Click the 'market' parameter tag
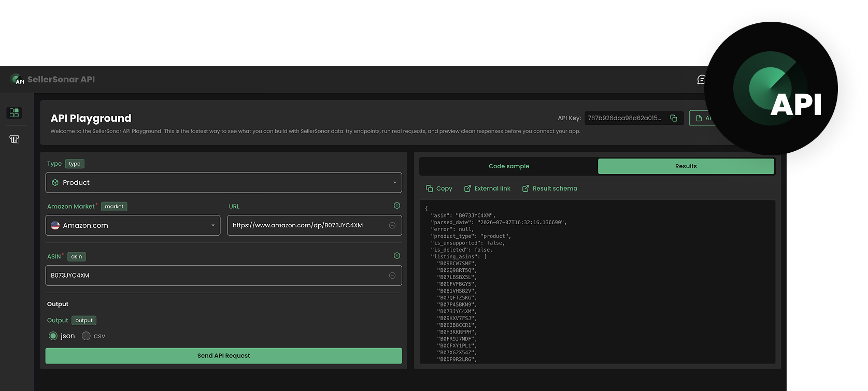Image resolution: width=868 pixels, height=391 pixels. pyautogui.click(x=114, y=206)
